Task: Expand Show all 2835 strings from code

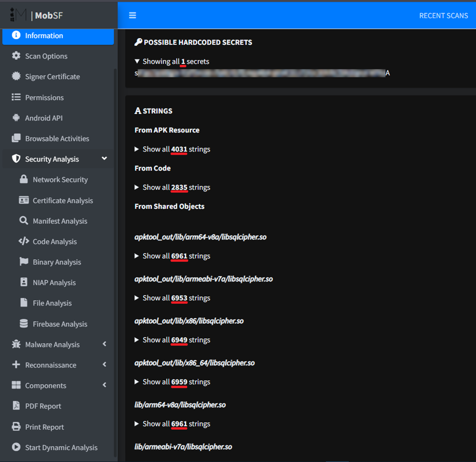Action: (x=173, y=187)
